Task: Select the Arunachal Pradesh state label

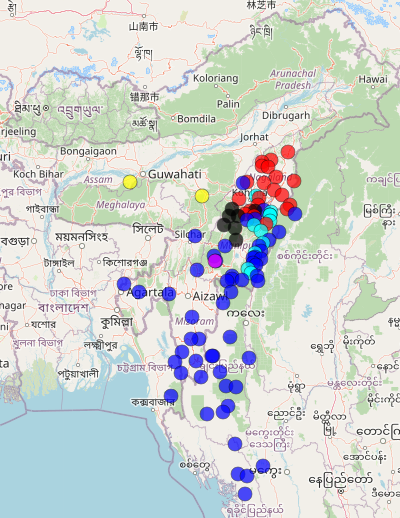Action: (x=293, y=79)
